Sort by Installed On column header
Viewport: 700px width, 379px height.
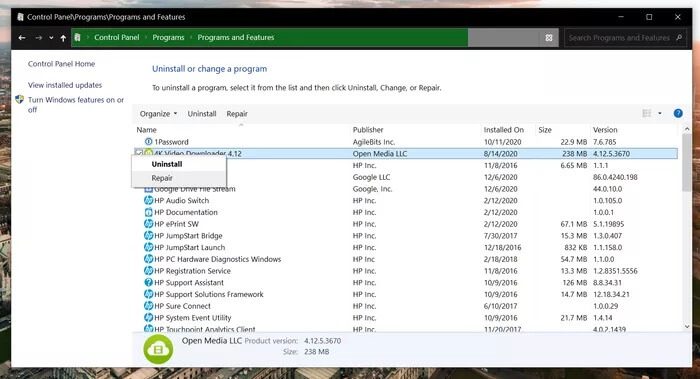pos(504,130)
